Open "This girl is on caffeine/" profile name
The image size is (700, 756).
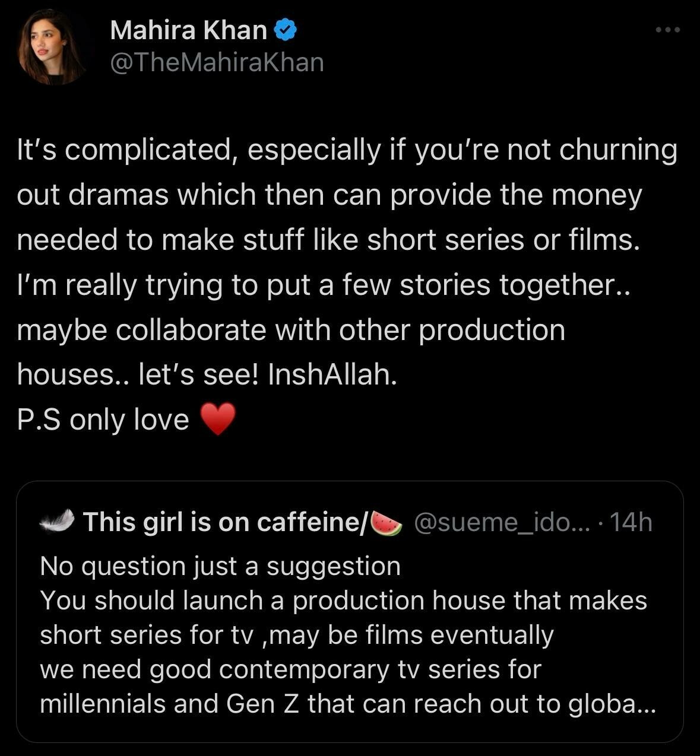(226, 522)
